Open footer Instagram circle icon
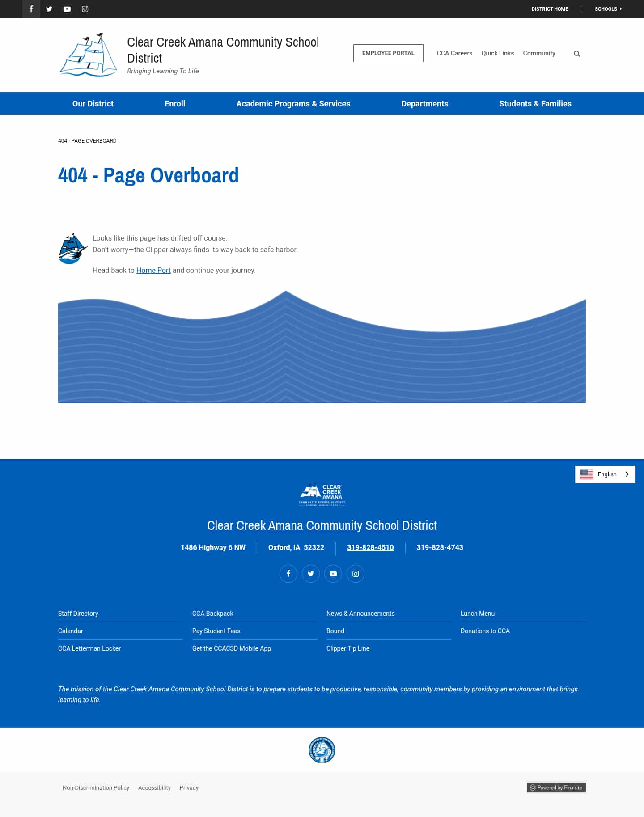 tap(356, 574)
